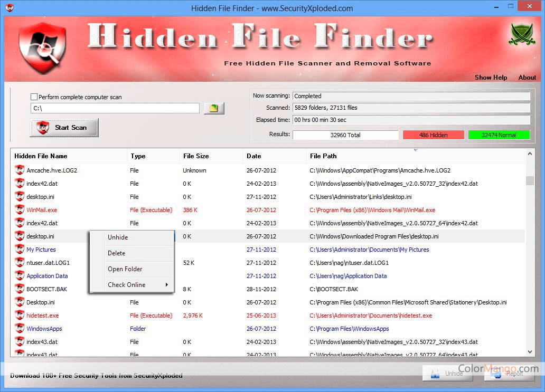Click the icon beside My Pictures
545x392 pixels.
click(20, 250)
